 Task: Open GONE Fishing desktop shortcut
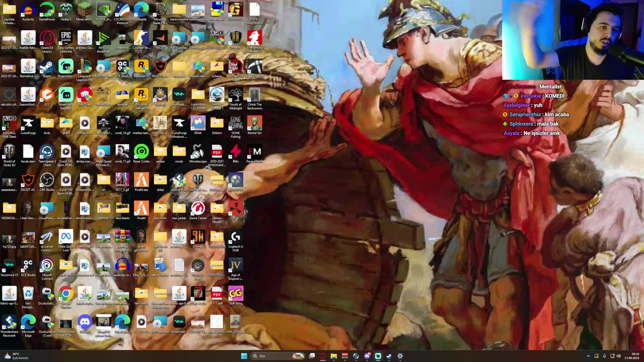tap(235, 127)
